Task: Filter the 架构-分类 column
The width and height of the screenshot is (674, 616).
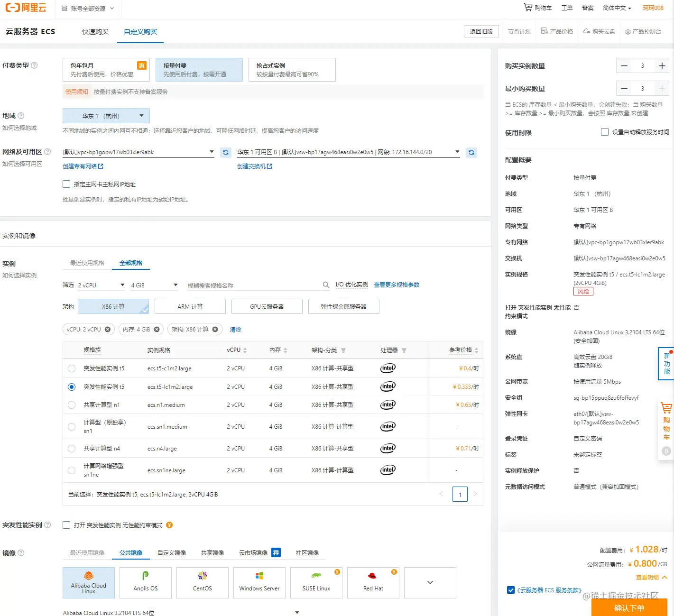Action: 343,350
